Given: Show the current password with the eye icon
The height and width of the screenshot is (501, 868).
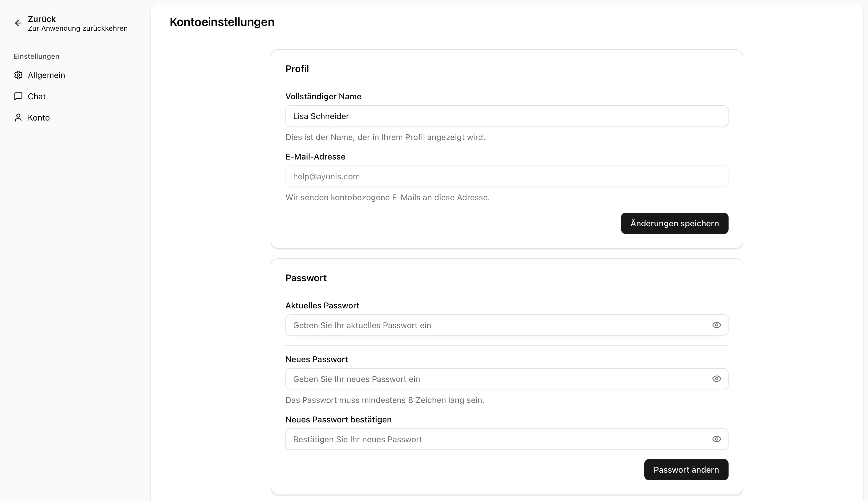Looking at the screenshot, I should (716, 325).
